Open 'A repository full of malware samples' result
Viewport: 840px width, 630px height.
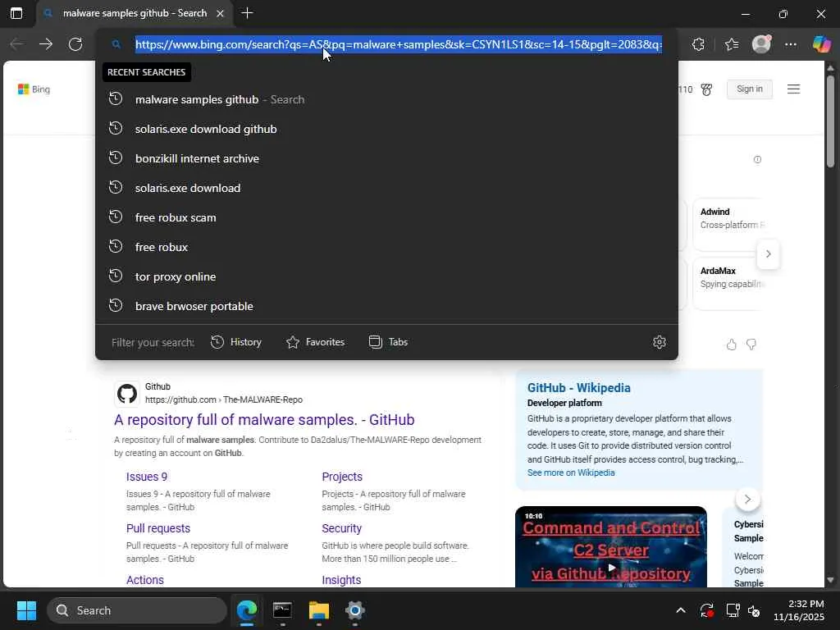pyautogui.click(x=264, y=420)
